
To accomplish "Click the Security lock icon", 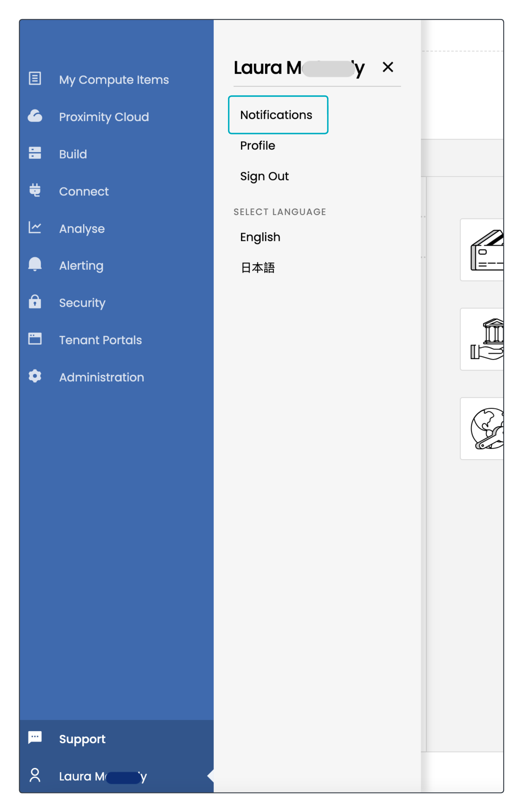I will pos(35,302).
